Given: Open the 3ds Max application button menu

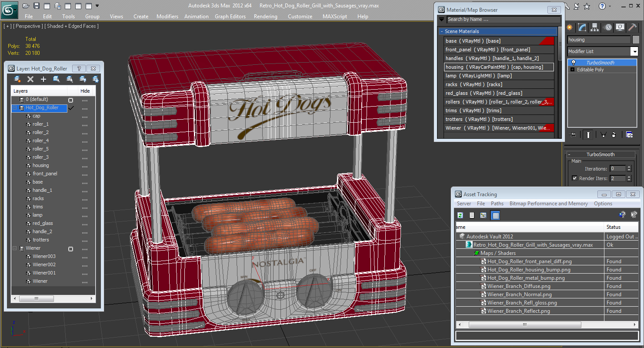Looking at the screenshot, I should point(9,9).
